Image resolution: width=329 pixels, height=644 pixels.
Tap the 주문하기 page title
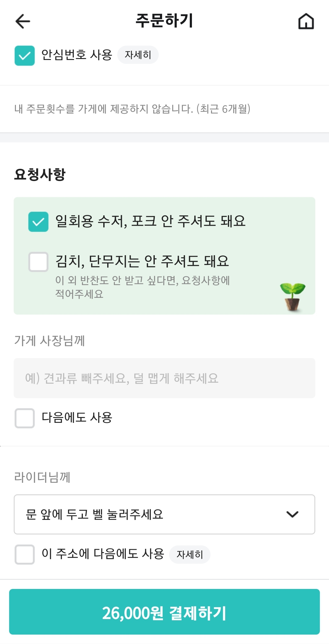pos(164,21)
